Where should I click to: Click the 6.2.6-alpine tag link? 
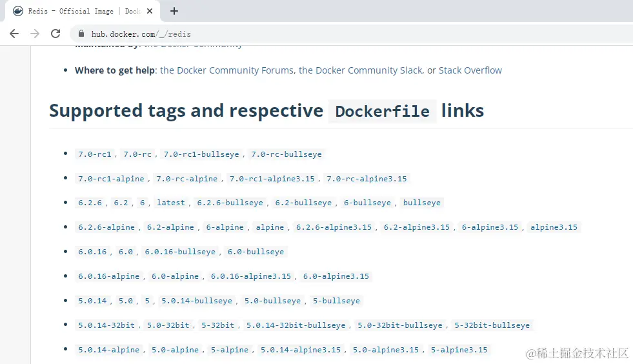[x=106, y=227]
